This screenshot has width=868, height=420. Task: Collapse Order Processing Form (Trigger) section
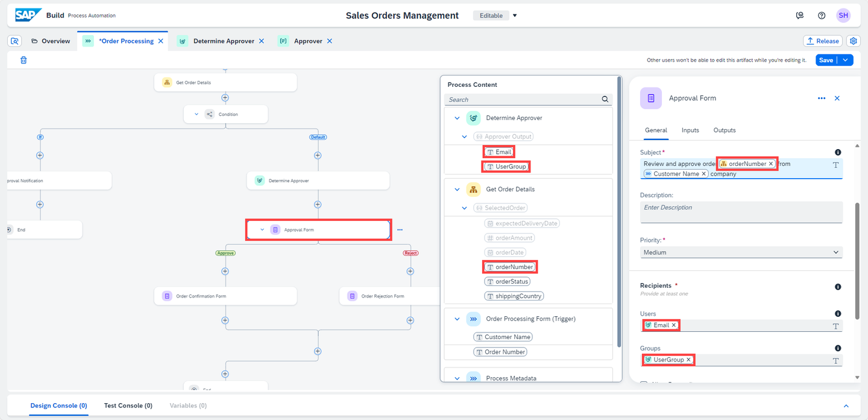point(458,319)
